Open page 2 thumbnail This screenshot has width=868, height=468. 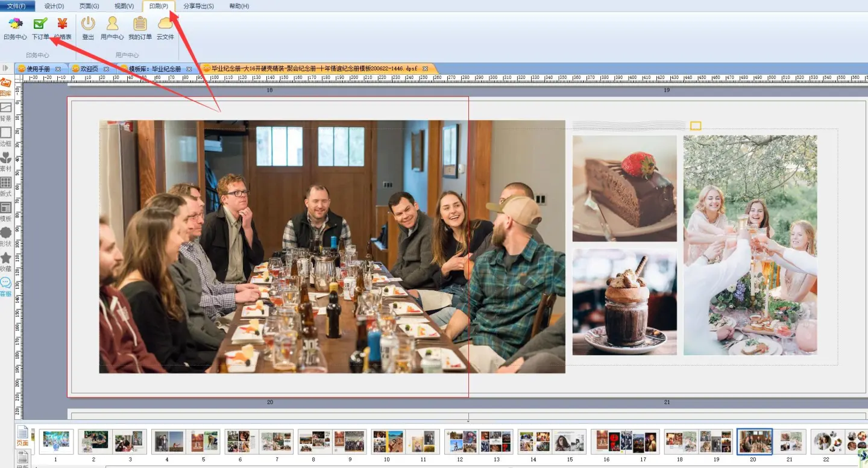95,441
